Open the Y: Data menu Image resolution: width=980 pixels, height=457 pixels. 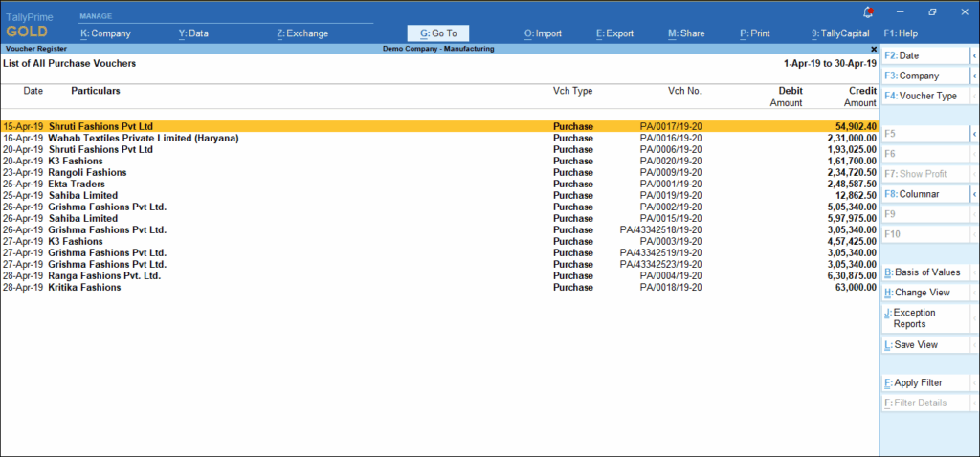[193, 33]
